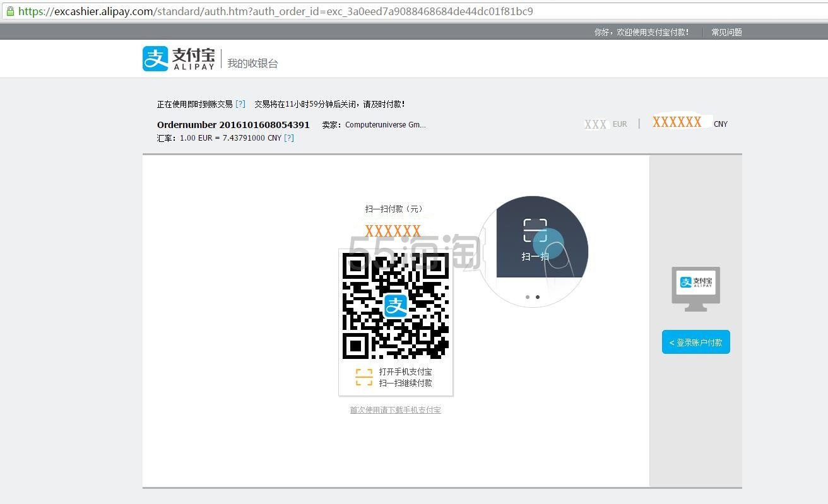Viewport: 828px width, 504px height.
Task: Click the 你好，欢迎使用支付宝付款 greeting
Action: click(x=642, y=32)
